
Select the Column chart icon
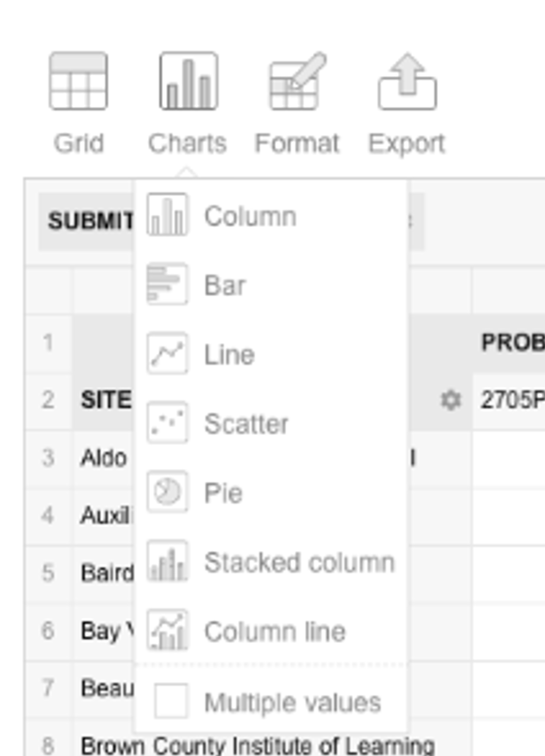[x=167, y=214]
